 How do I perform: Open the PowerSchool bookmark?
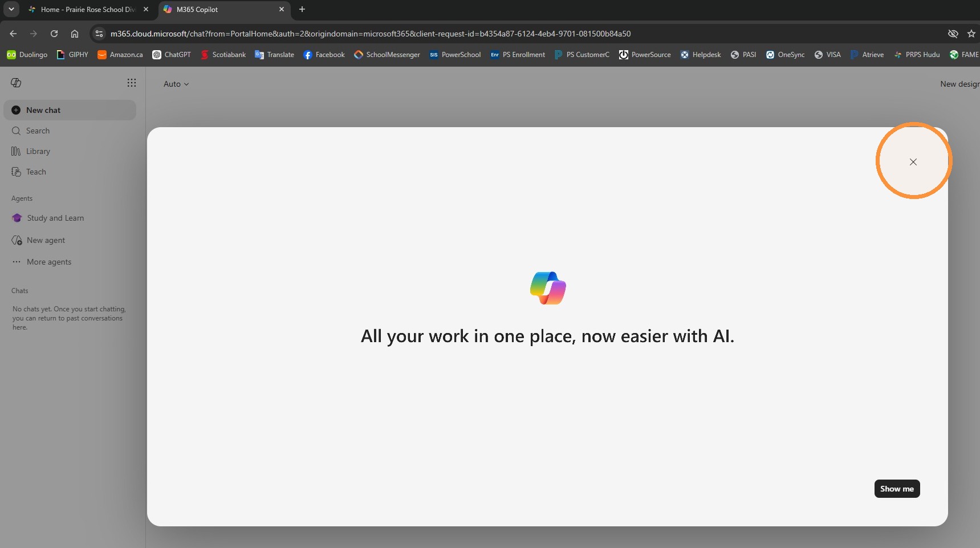[455, 55]
